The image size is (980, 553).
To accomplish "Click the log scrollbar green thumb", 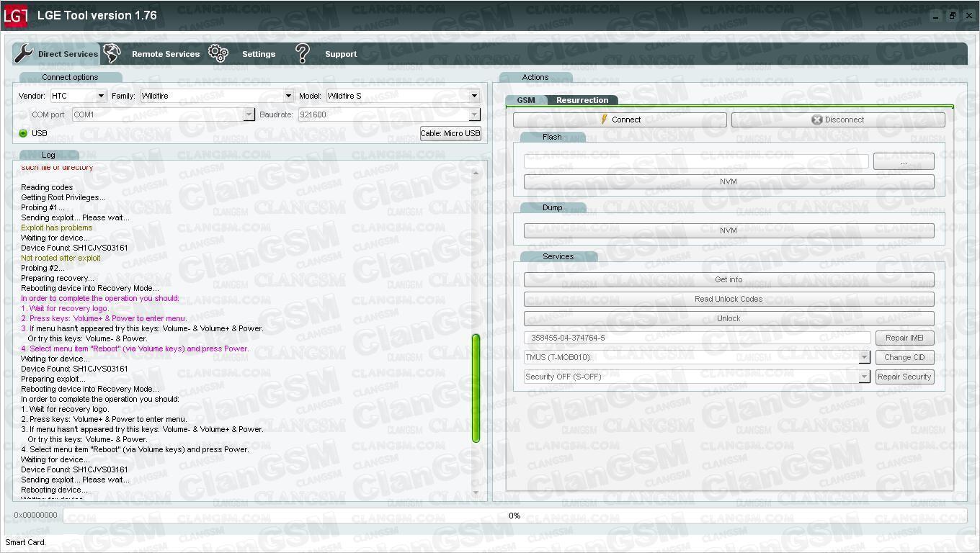I will tap(476, 388).
